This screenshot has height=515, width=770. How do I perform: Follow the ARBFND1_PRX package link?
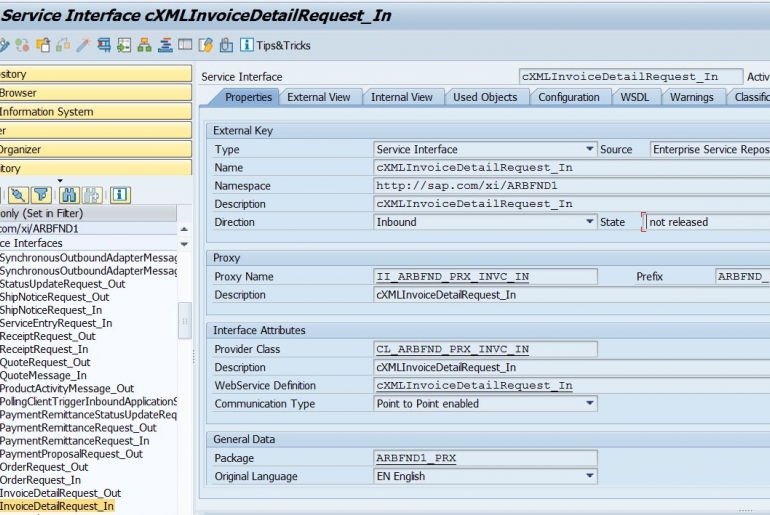point(416,458)
